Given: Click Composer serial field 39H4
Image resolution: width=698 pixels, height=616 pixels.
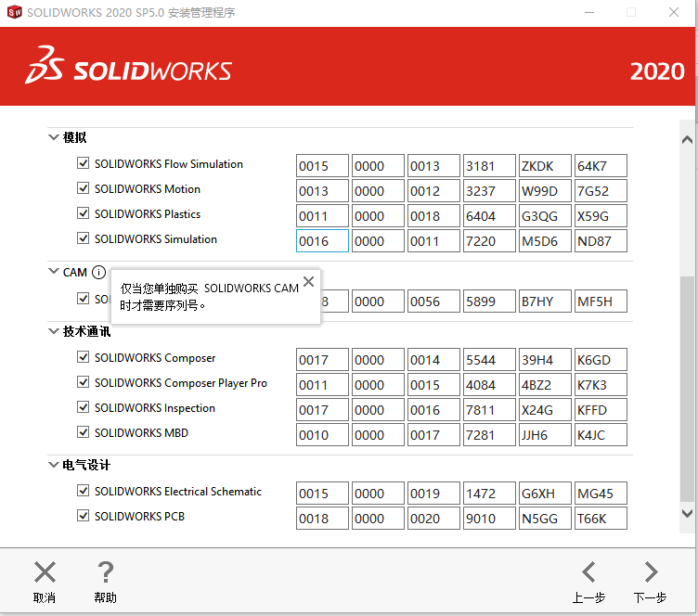Looking at the screenshot, I should coord(546,359).
